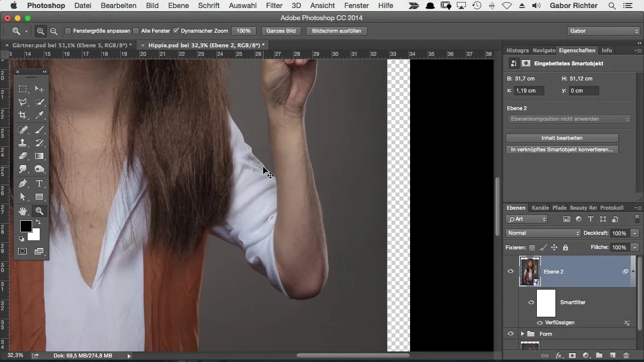Open the Gabor workspace dropdown

603,31
